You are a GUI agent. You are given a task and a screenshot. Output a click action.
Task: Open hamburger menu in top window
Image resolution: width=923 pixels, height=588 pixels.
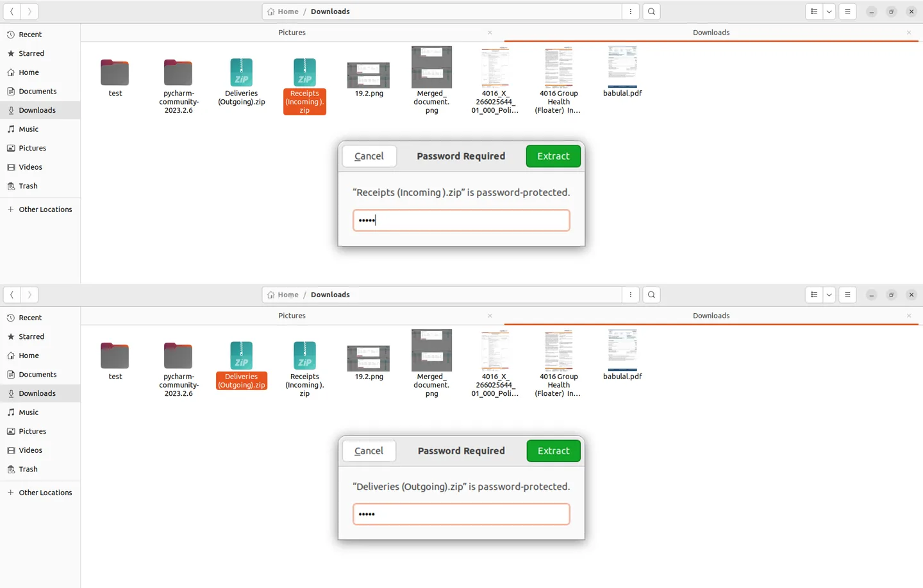(x=847, y=12)
